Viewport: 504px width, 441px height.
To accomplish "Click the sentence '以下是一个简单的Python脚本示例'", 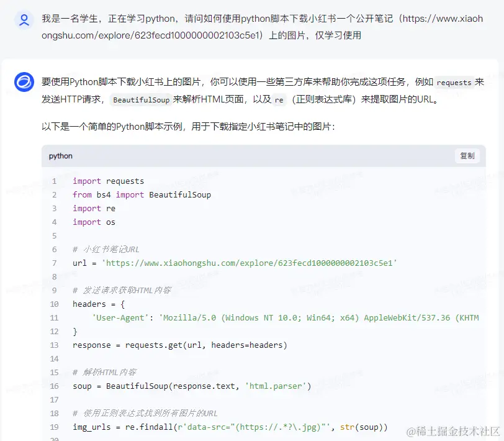I will point(188,127).
